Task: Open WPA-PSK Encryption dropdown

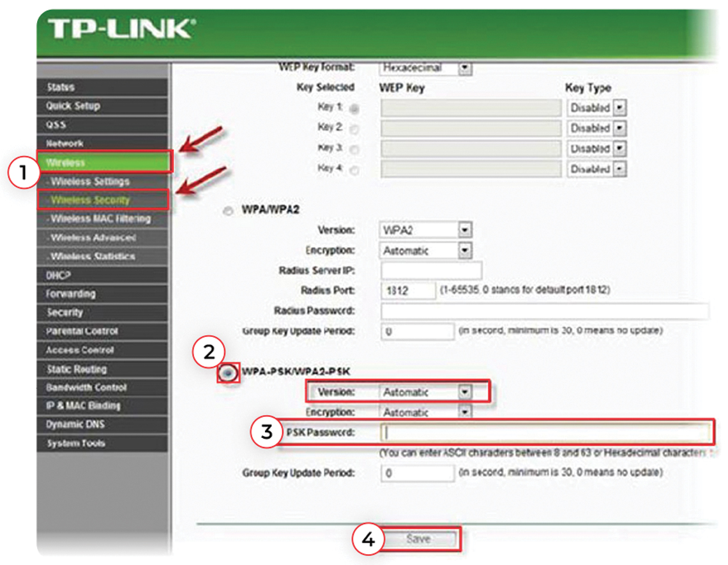Action: tap(426, 412)
